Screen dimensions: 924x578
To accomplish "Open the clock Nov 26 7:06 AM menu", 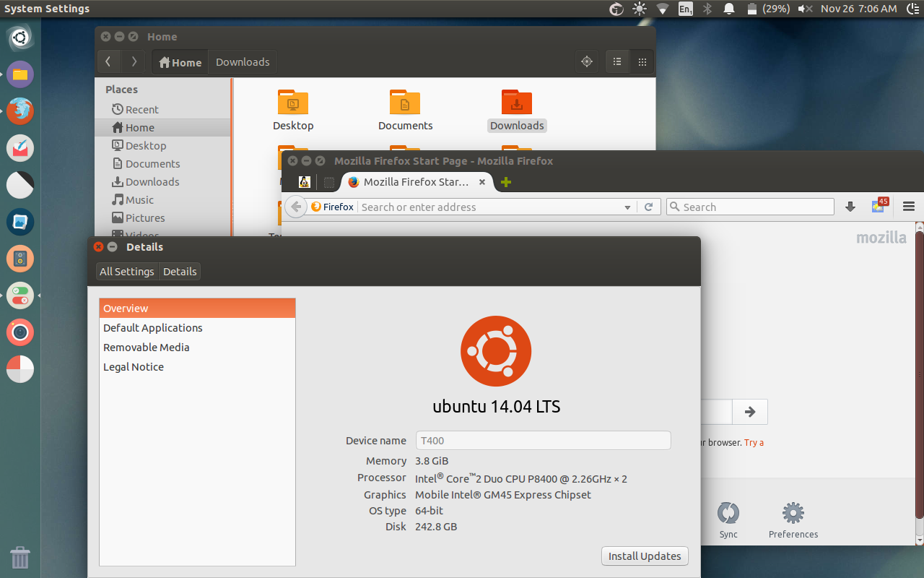I will 858,9.
